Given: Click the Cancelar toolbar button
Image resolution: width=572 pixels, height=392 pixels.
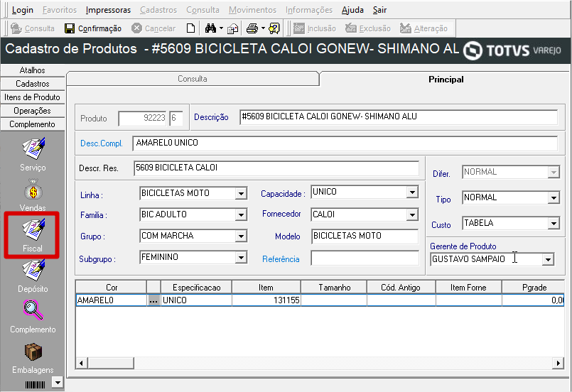Looking at the screenshot, I should pyautogui.click(x=153, y=28).
